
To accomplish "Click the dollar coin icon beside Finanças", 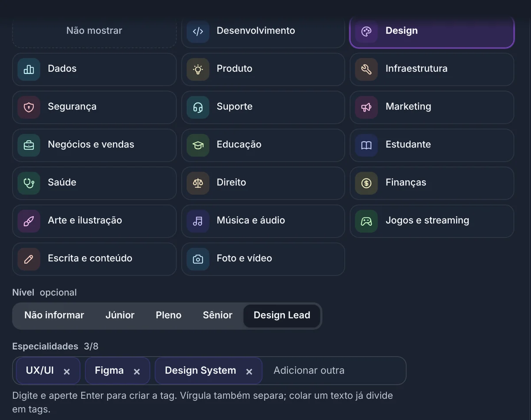I will [x=366, y=183].
